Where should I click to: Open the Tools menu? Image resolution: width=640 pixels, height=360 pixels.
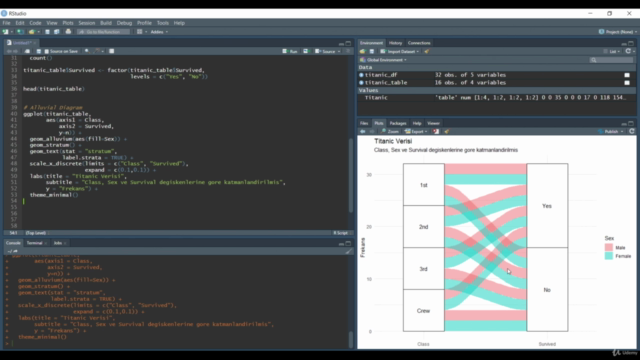pos(162,23)
